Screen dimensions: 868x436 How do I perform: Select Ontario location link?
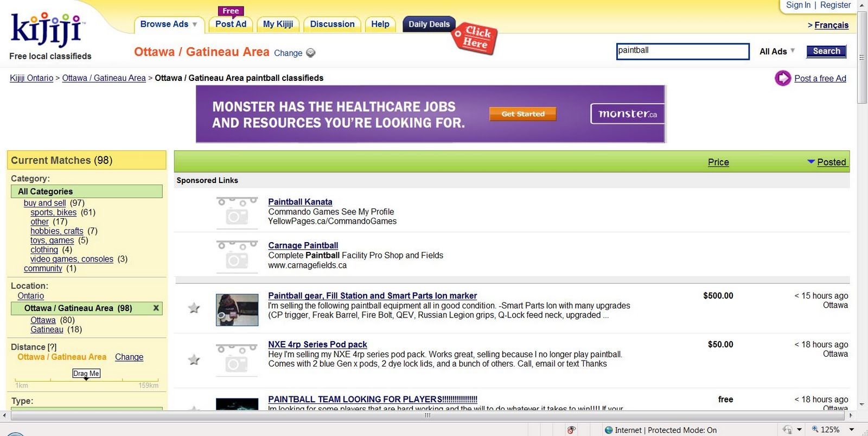click(31, 296)
